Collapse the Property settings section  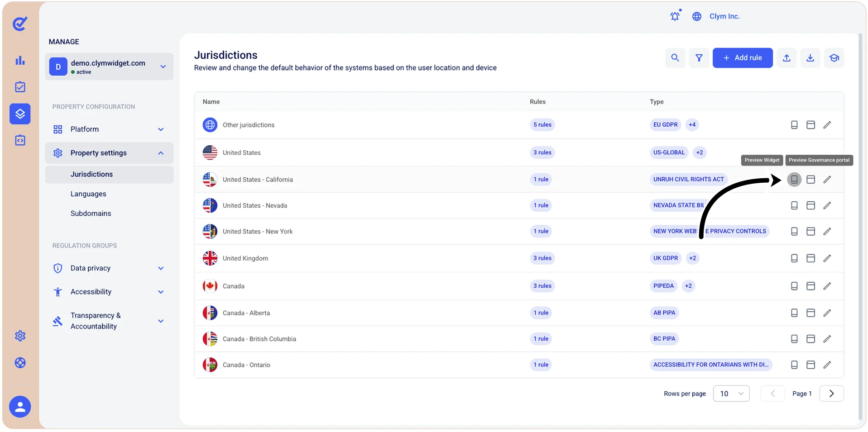pos(109,153)
